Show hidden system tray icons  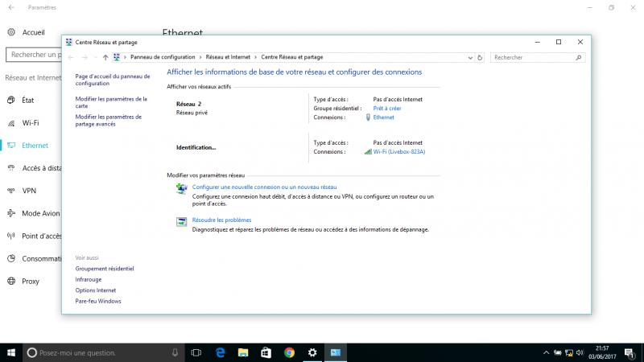tap(546, 352)
